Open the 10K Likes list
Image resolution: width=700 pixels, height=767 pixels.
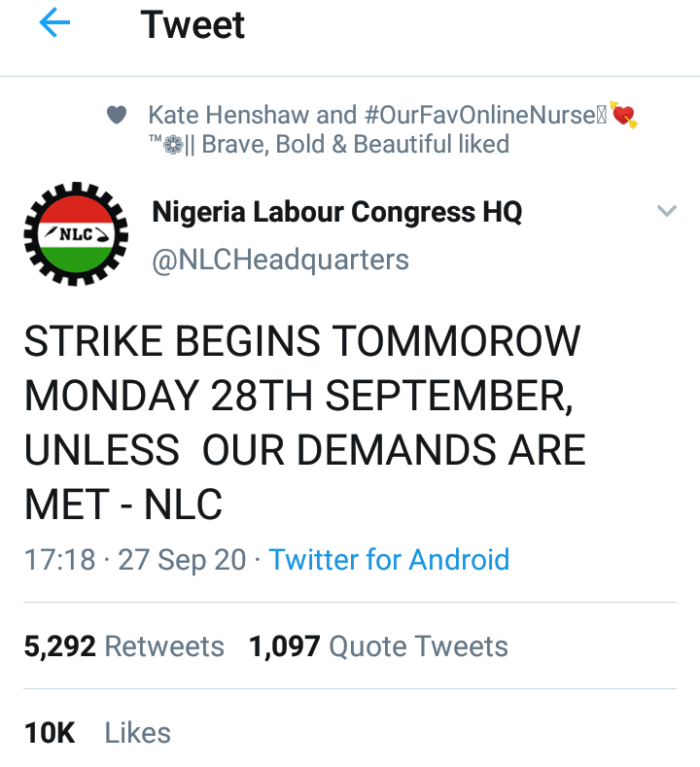(x=97, y=732)
